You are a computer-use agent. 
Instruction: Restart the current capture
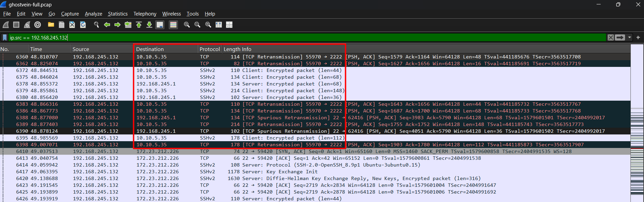27,25
